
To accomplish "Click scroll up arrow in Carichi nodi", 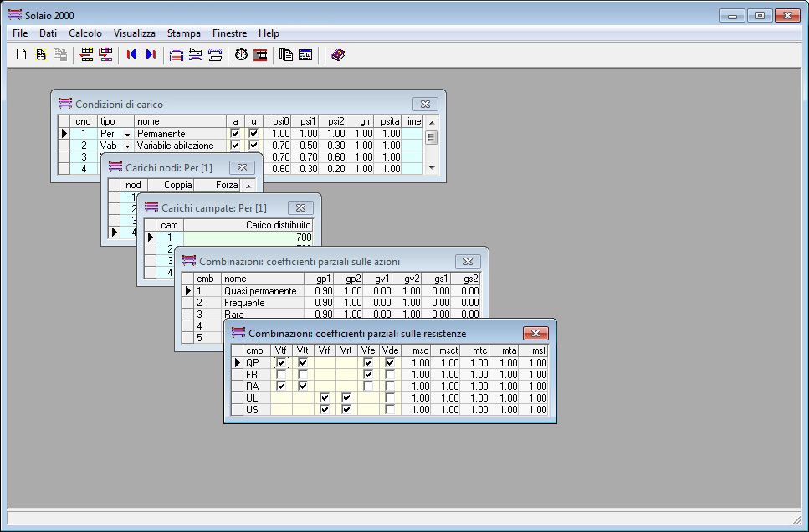I will point(248,186).
